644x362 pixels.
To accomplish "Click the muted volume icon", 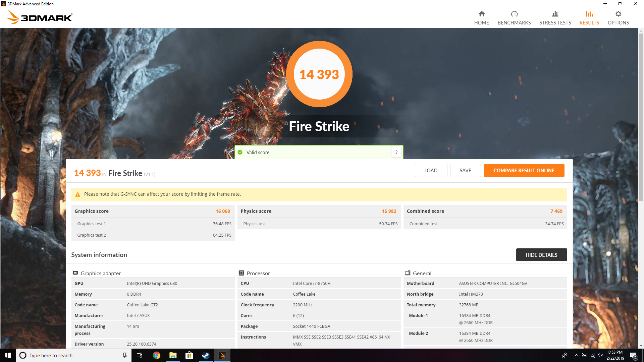I will tap(600, 355).
